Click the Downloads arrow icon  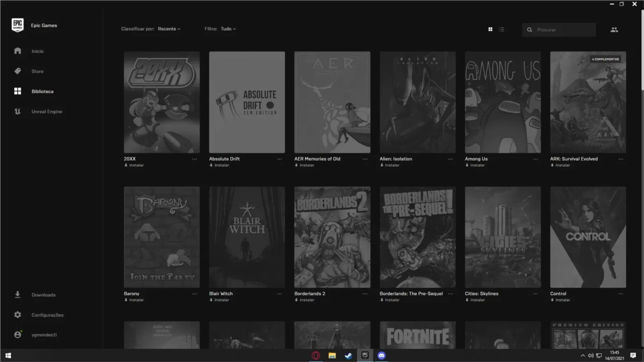[17, 295]
